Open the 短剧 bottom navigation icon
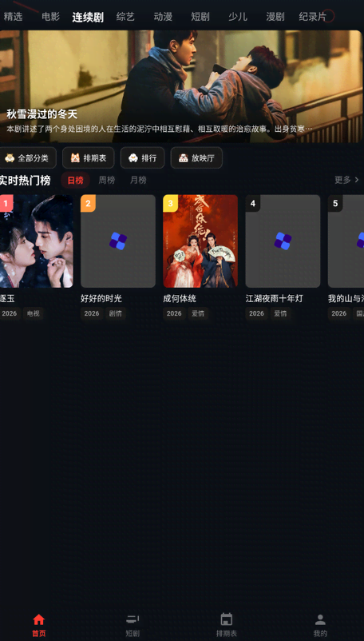364x641 pixels. pos(133,619)
